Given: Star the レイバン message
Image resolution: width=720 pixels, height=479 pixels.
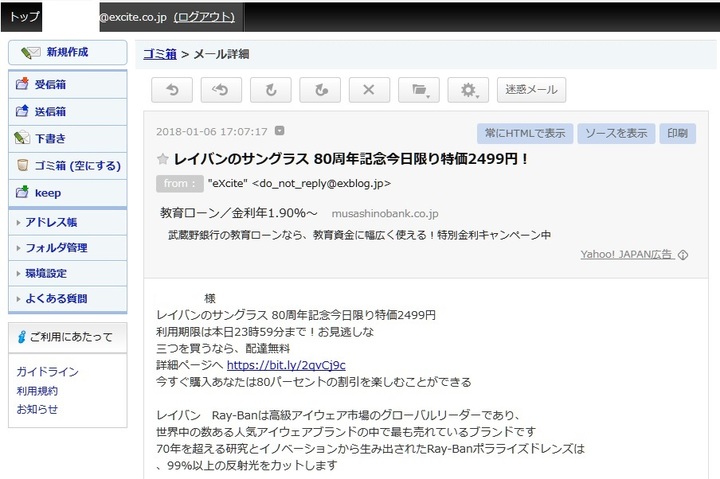Looking at the screenshot, I should 162,159.
